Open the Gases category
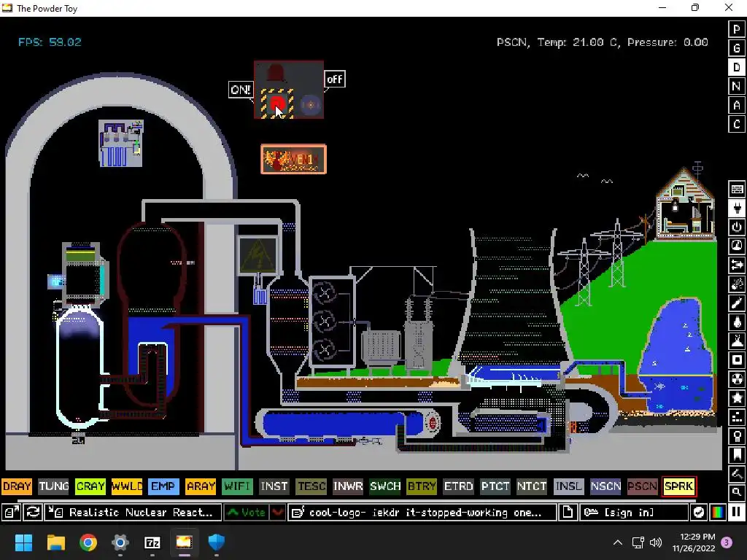 (x=737, y=303)
